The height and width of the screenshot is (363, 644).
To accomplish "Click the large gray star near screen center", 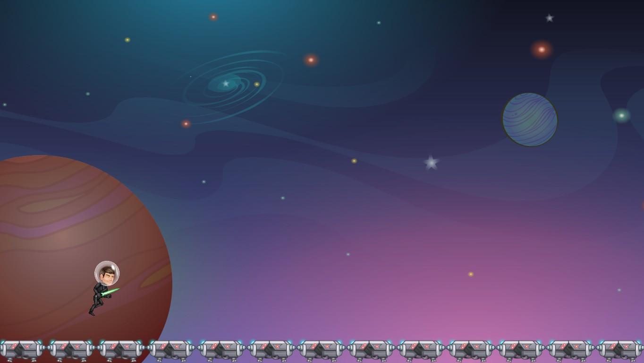I will (431, 163).
